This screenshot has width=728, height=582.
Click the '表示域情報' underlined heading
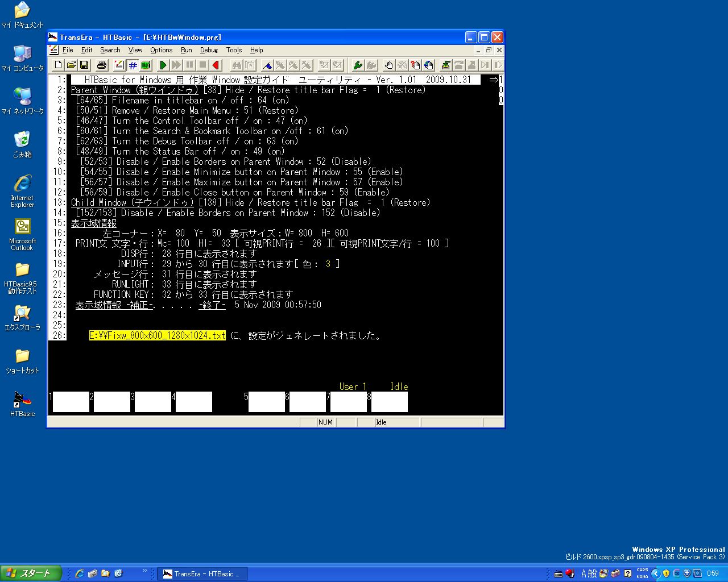tap(94, 223)
